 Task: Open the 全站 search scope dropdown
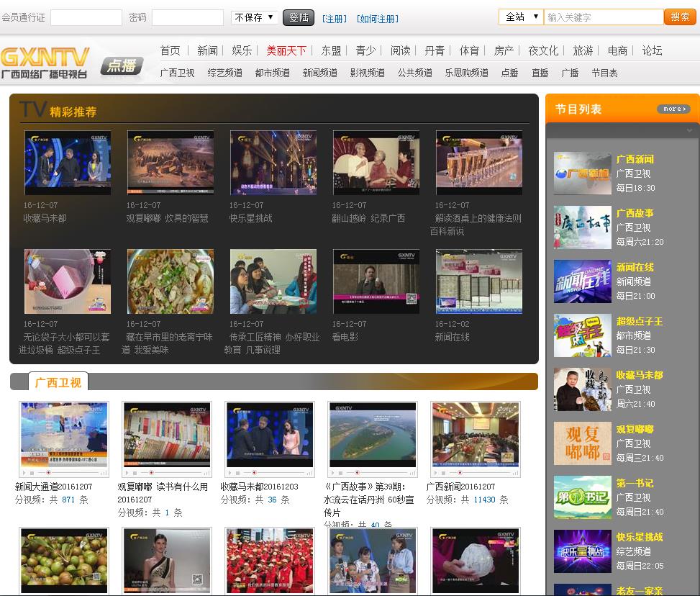point(521,17)
